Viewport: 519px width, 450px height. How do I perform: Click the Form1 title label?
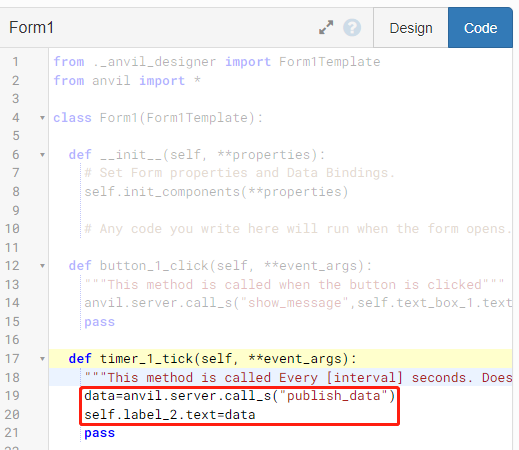31,28
